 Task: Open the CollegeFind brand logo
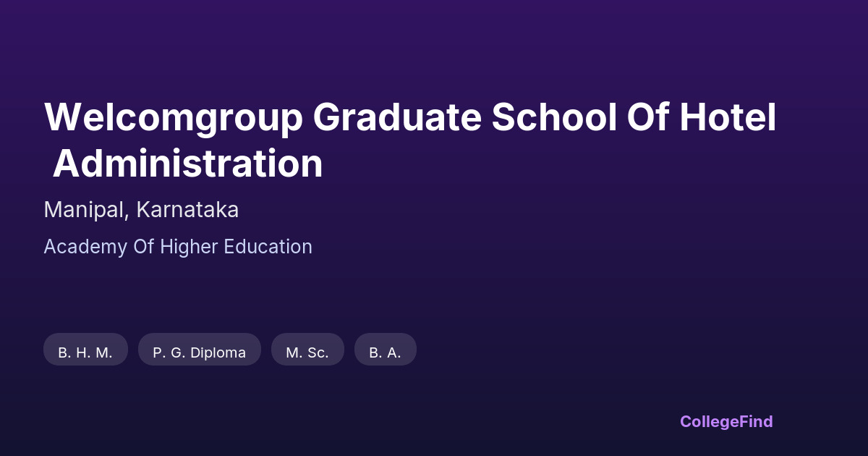726,421
